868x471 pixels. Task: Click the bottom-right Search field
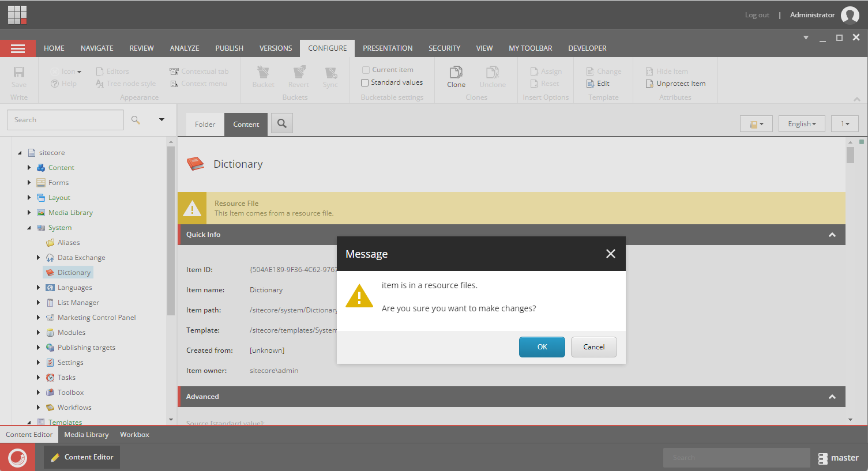click(737, 458)
